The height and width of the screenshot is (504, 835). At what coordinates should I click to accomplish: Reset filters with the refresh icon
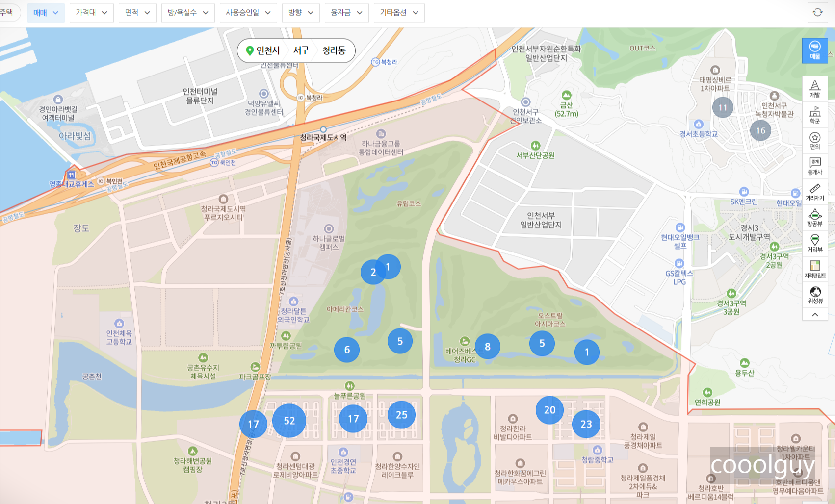click(817, 13)
